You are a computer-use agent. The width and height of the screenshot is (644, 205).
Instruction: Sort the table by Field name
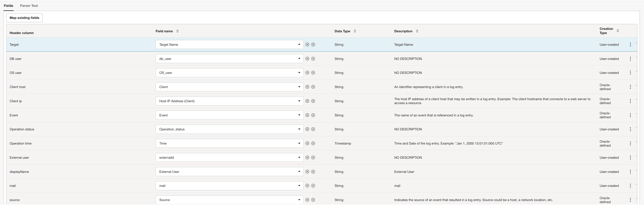[178, 31]
